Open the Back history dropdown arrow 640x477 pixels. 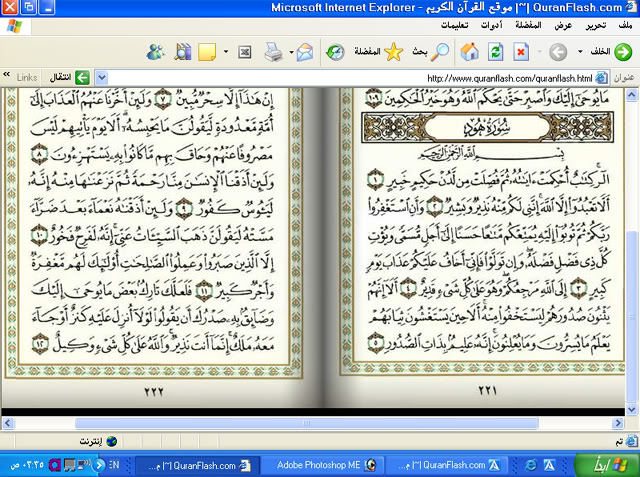pyautogui.click(x=580, y=52)
